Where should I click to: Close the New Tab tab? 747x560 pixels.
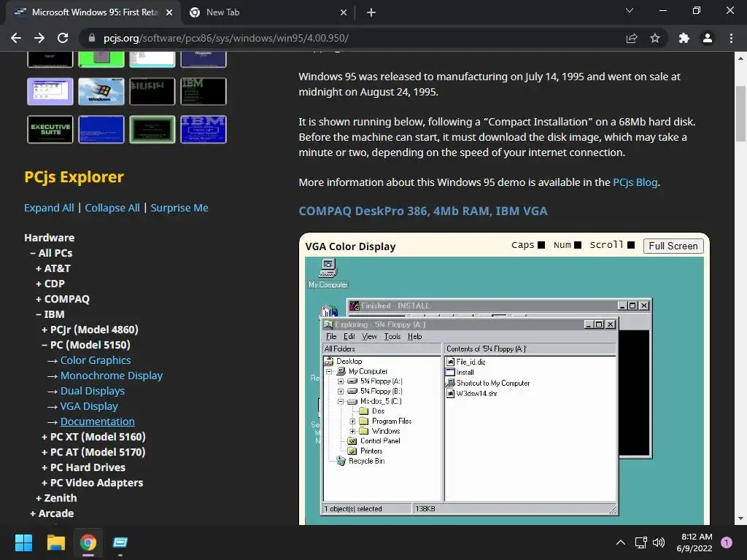(x=344, y=12)
